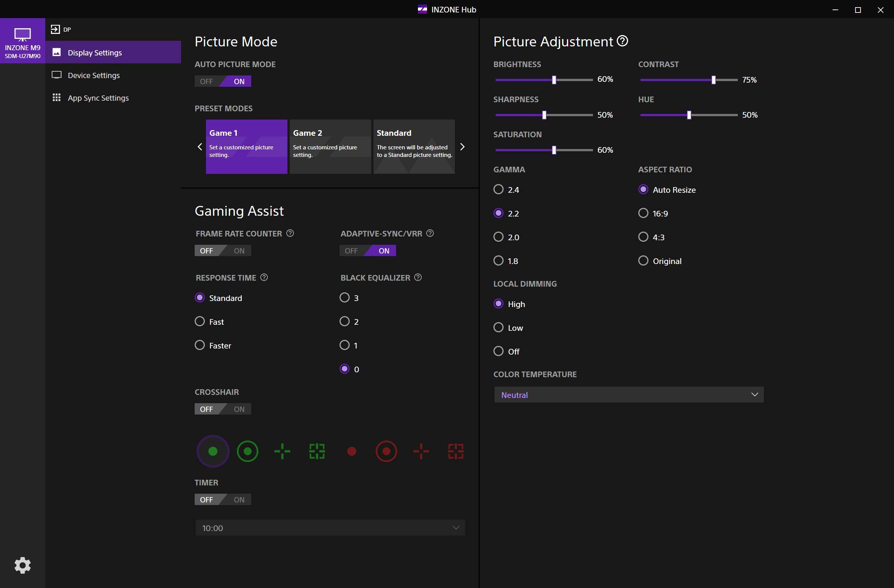Pick the green bracket square crosshair
Viewport: 894px width, 588px height.
[317, 451]
